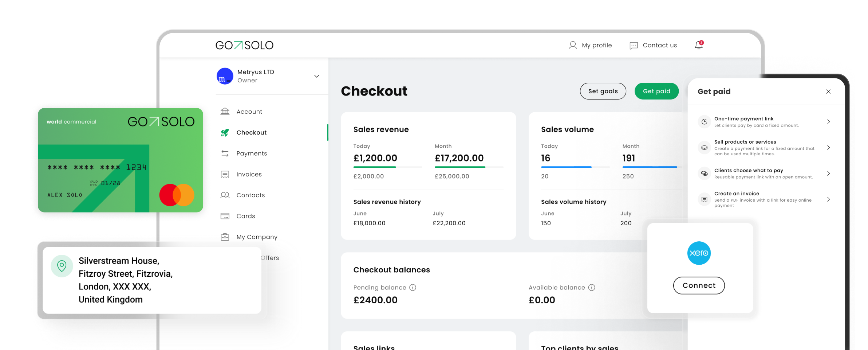This screenshot has width=868, height=350.
Task: Select the £2400.00 pending balance value
Action: (x=375, y=300)
